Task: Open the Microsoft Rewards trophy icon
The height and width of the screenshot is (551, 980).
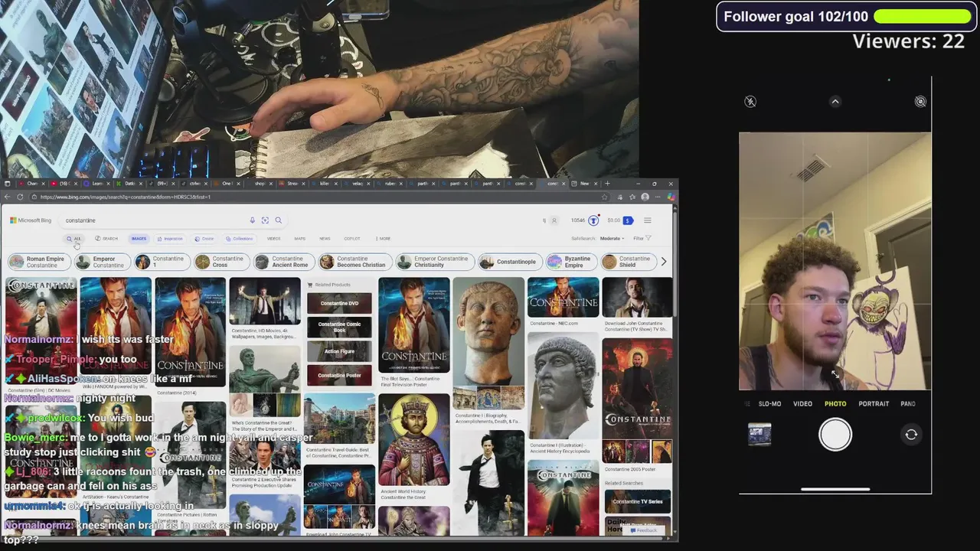Action: point(593,220)
